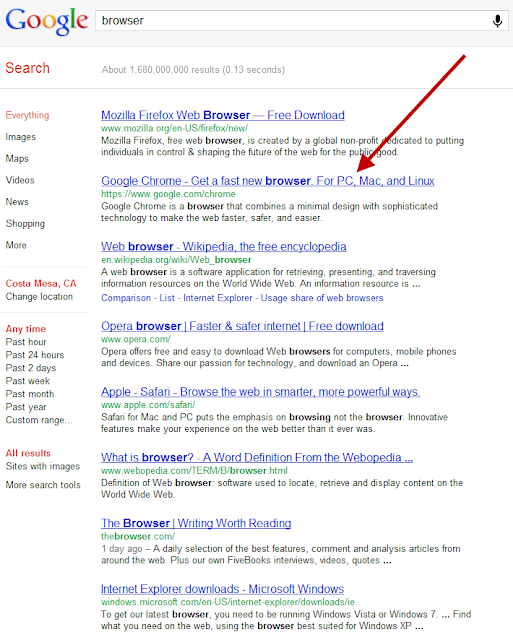513x640 pixels.
Task: Select the Any time filter
Action: coord(26,329)
